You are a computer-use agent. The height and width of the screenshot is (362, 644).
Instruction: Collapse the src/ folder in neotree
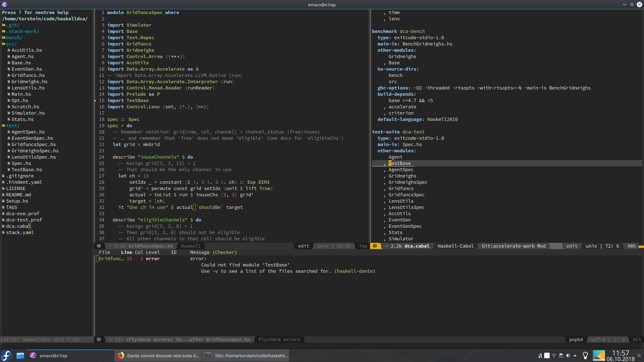tap(11, 44)
